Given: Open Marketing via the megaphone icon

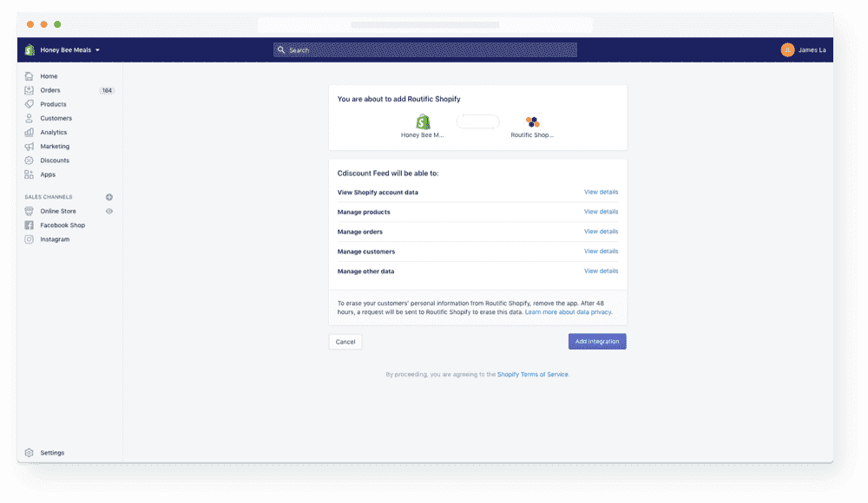Looking at the screenshot, I should (30, 147).
